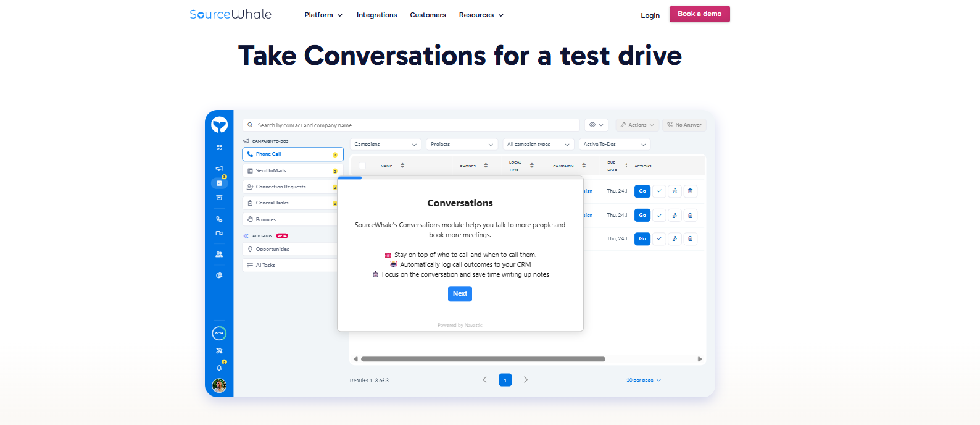Image resolution: width=980 pixels, height=425 pixels.
Task: Click Go on the first to-do row
Action: tap(642, 191)
